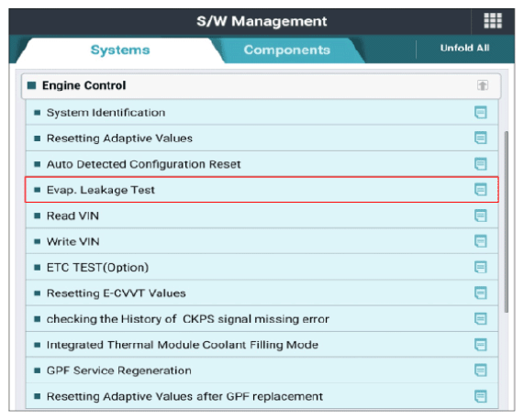The width and height of the screenshot is (524, 420).
Task: Open Resetting Adaptive Values after GPF replacement
Action: (x=262, y=396)
